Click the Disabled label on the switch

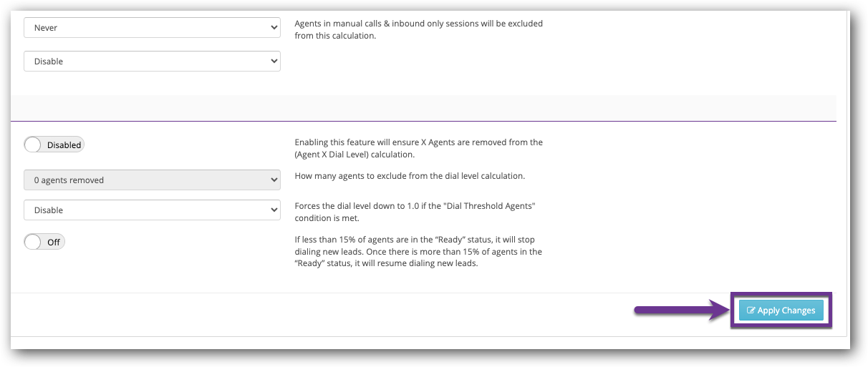pyautogui.click(x=64, y=145)
